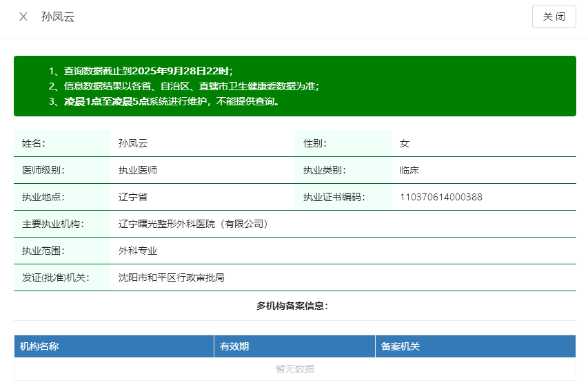
Task: Click the 姓名 value 孙凤云
Action: point(133,144)
